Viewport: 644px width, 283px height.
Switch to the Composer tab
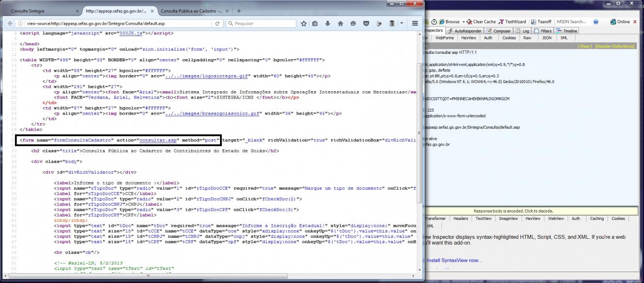(x=498, y=31)
